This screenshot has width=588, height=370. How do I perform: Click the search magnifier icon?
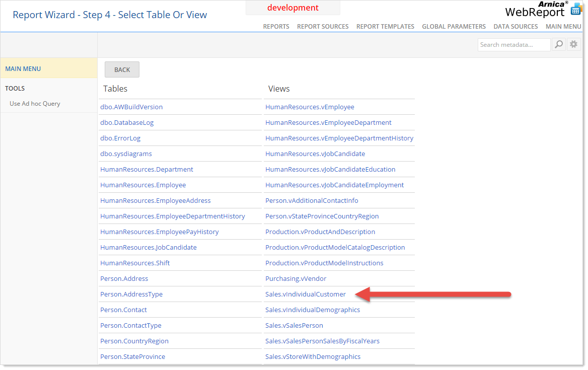click(559, 45)
